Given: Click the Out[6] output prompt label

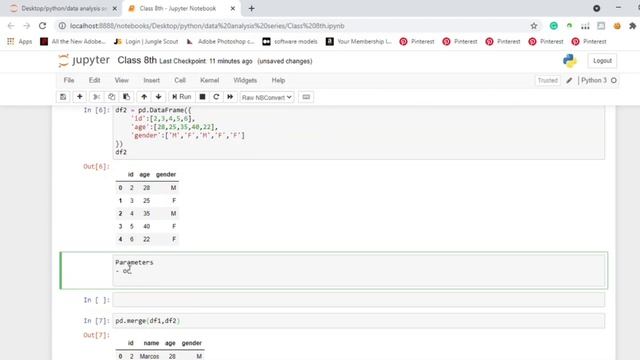Looking at the screenshot, I should [x=96, y=167].
